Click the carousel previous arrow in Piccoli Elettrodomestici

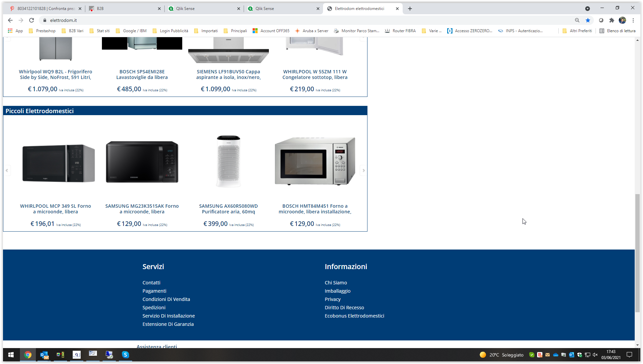(x=7, y=171)
